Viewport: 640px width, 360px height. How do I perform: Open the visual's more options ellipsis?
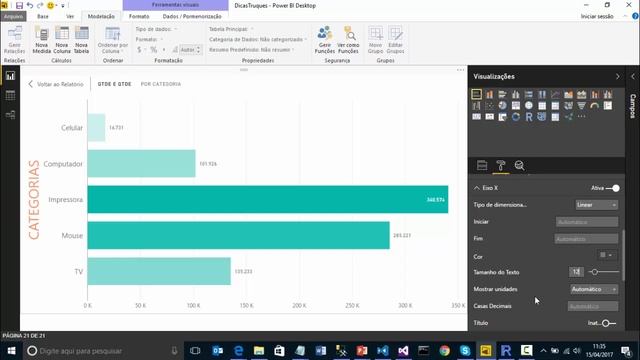point(460,70)
